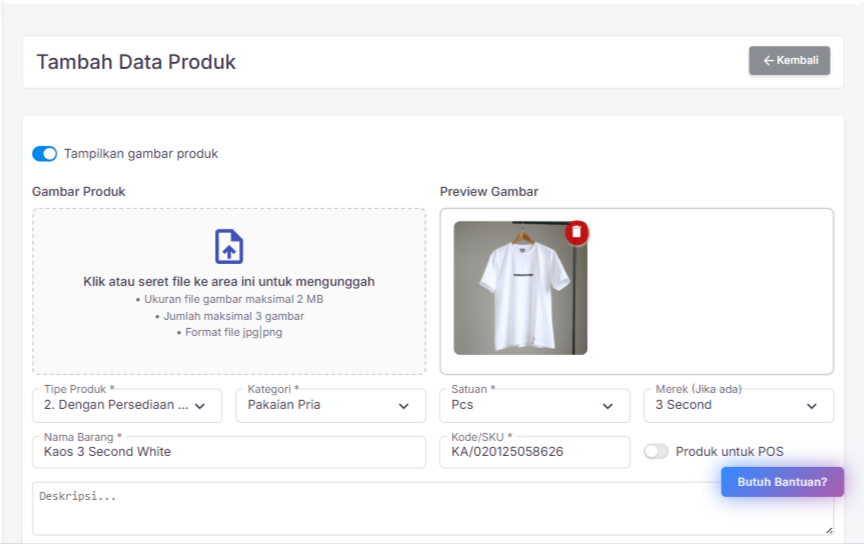Click the chevron arrow in Tipe Produk

[200, 406]
